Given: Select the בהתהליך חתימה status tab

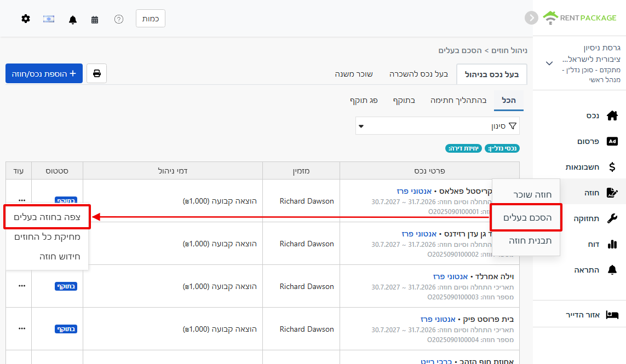Looking at the screenshot, I should pyautogui.click(x=458, y=100).
